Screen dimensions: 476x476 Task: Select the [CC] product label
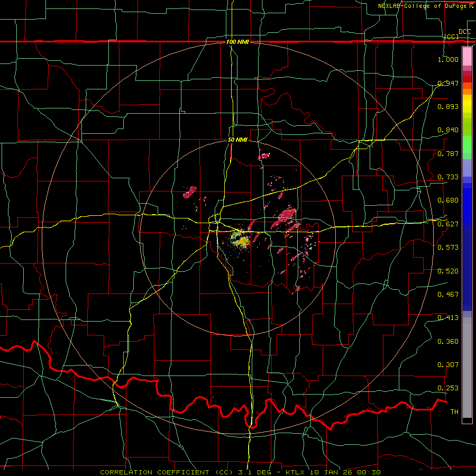pos(452,36)
